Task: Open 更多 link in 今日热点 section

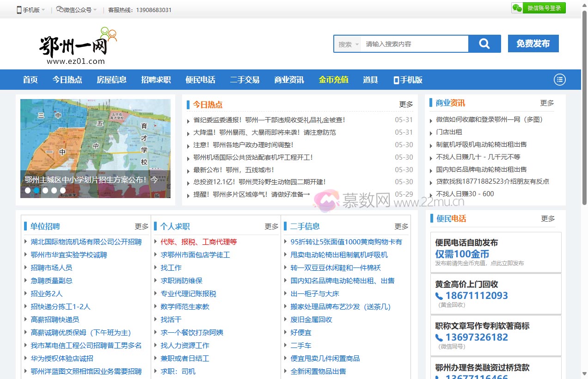Action: 406,105
